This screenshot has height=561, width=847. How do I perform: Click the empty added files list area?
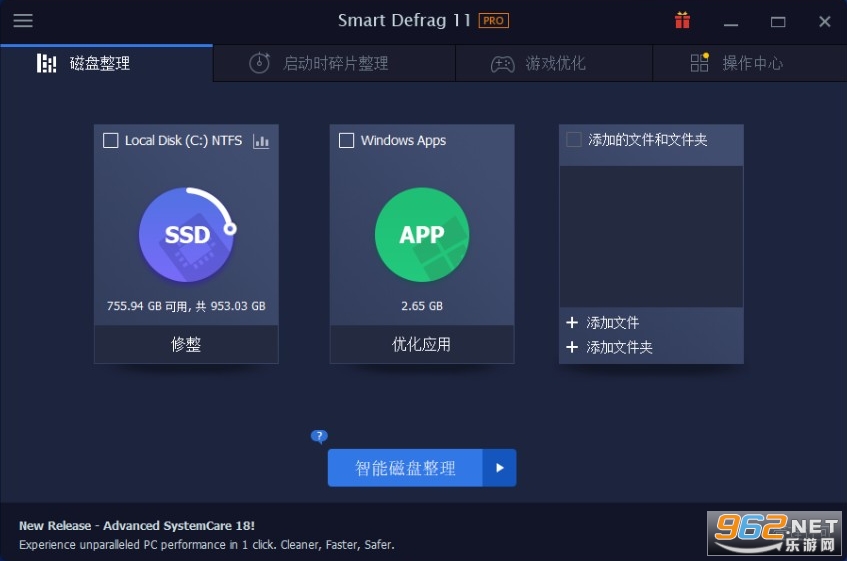point(651,236)
